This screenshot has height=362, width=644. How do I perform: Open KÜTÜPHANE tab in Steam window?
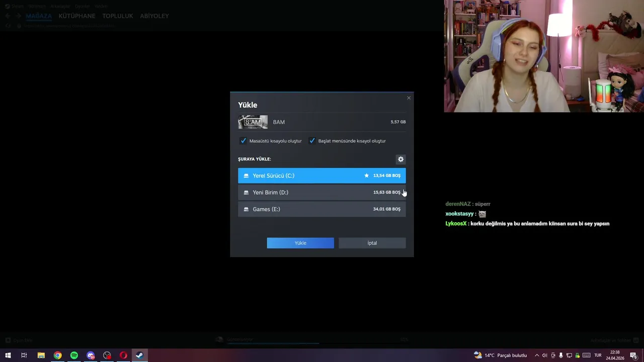click(x=77, y=16)
